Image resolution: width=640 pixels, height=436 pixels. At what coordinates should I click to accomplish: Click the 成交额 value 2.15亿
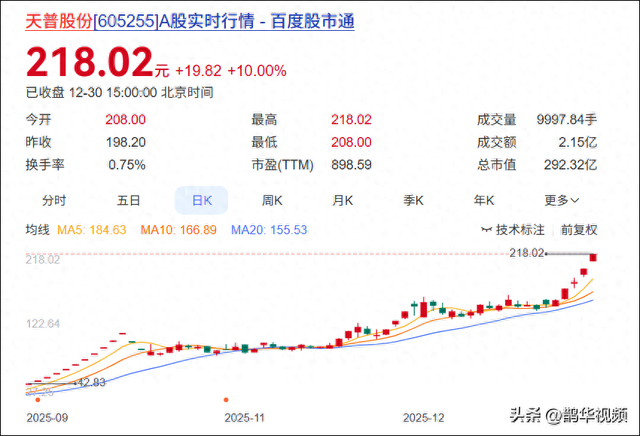pos(578,142)
